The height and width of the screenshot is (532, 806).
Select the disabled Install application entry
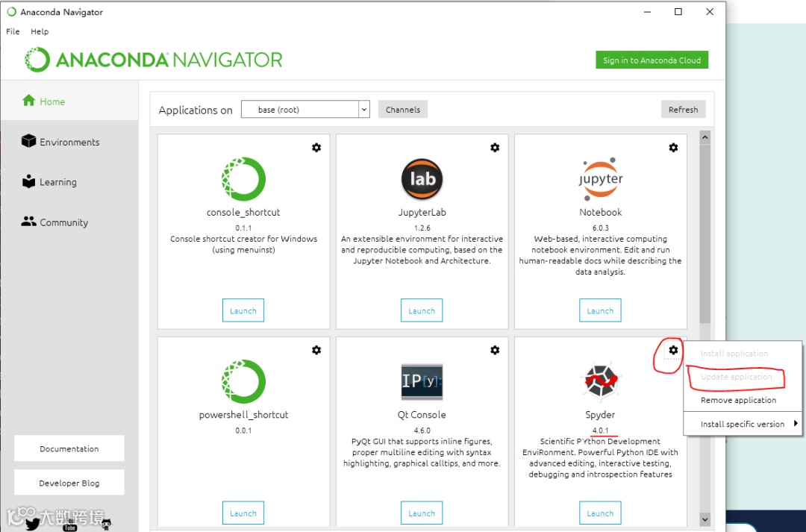tap(734, 354)
